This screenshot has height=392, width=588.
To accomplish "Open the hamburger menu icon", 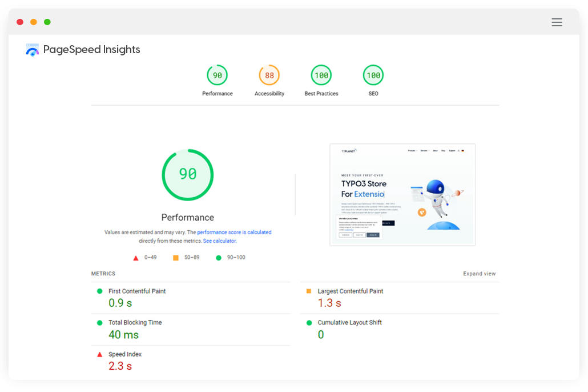I will [x=557, y=22].
